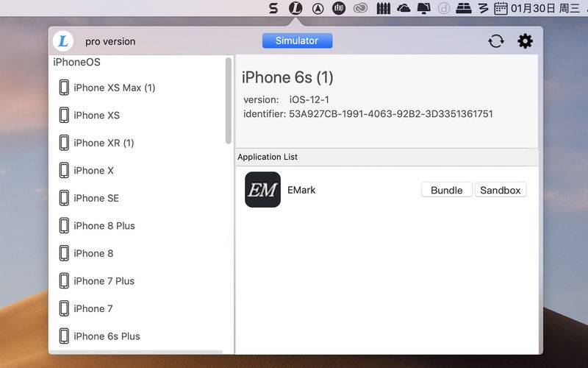Click phone icon beside iPhone XR
This screenshot has width=588, height=368.
64,143
